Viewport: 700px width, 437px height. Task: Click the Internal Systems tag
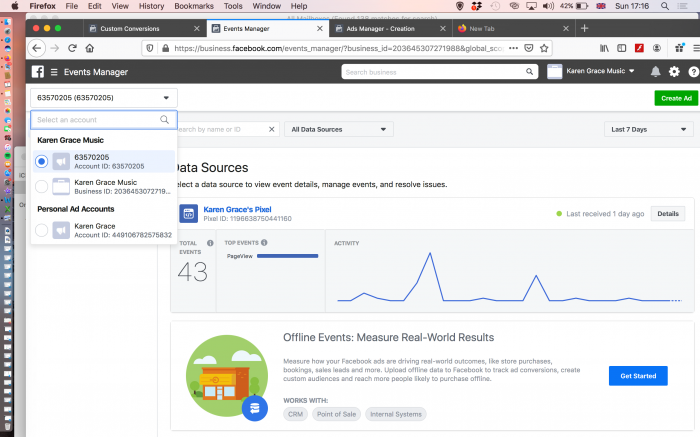(396, 414)
